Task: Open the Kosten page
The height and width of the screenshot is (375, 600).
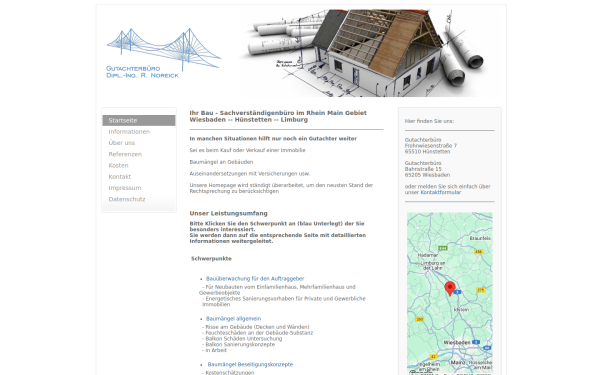Action: click(118, 165)
